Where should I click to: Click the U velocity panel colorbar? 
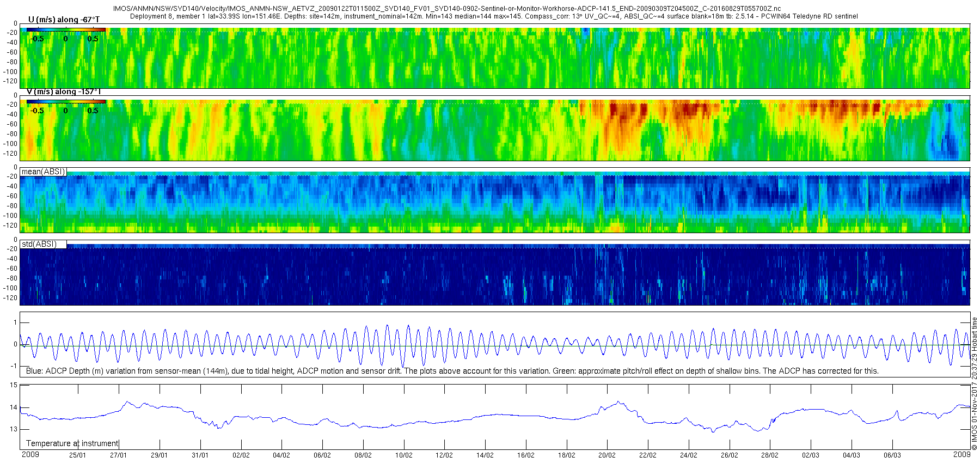66,29
